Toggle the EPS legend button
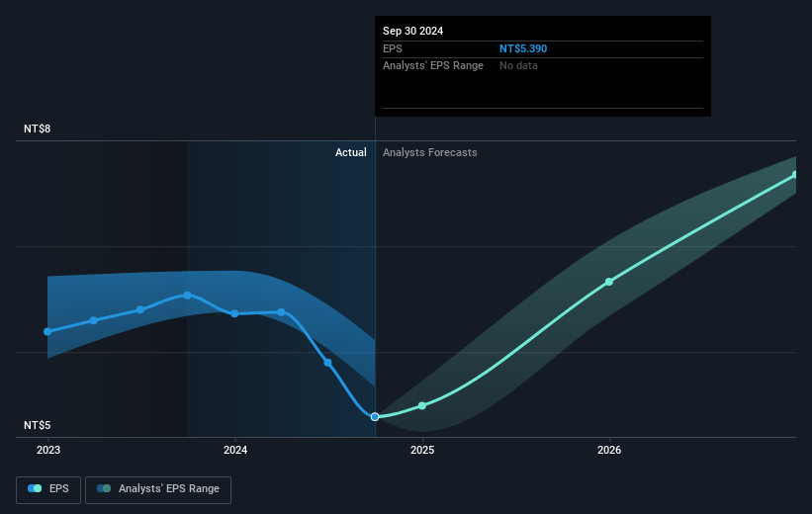 tap(48, 489)
